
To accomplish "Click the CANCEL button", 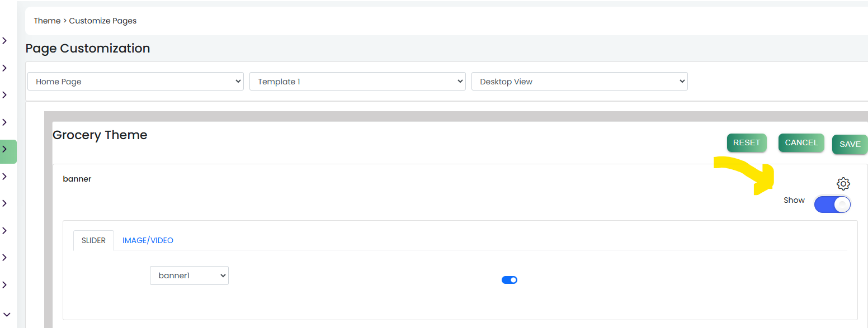I will tap(801, 142).
